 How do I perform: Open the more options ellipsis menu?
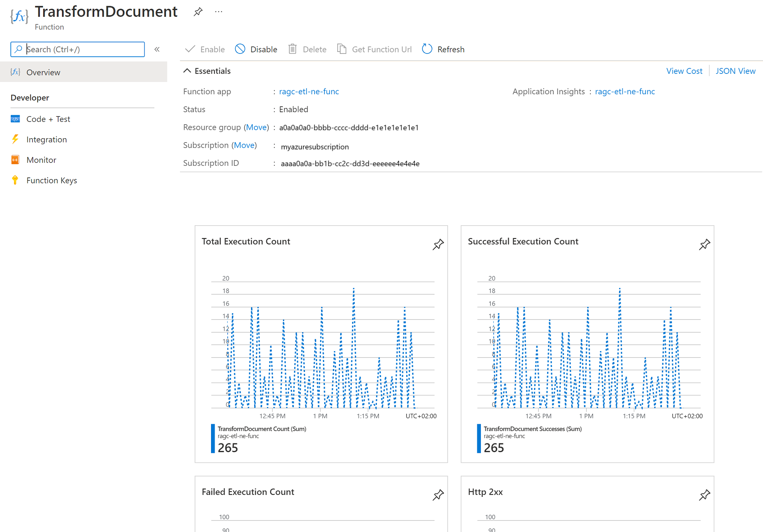pos(219,12)
